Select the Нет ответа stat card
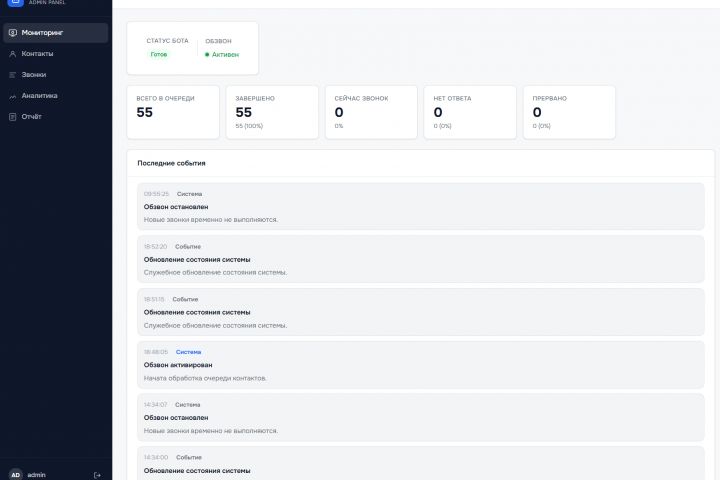The image size is (720, 480). 467,112
